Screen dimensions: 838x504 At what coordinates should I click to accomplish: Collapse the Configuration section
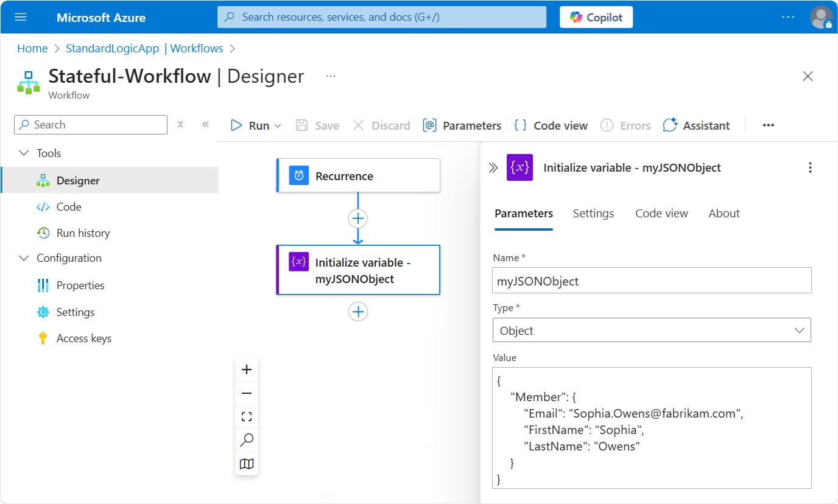click(24, 257)
